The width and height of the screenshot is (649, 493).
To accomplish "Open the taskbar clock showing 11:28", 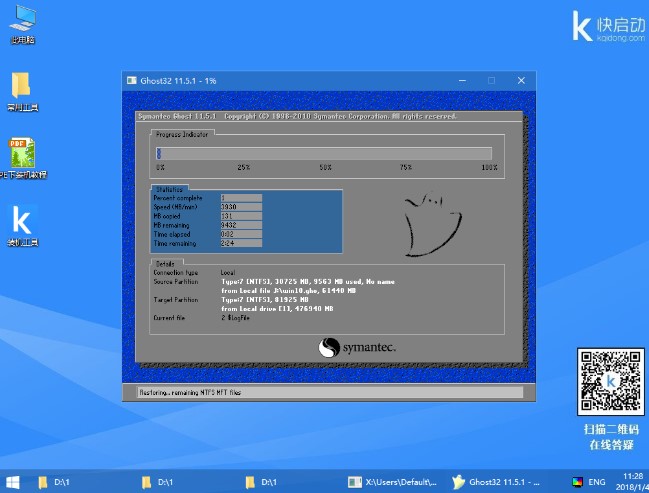I will coord(632,482).
